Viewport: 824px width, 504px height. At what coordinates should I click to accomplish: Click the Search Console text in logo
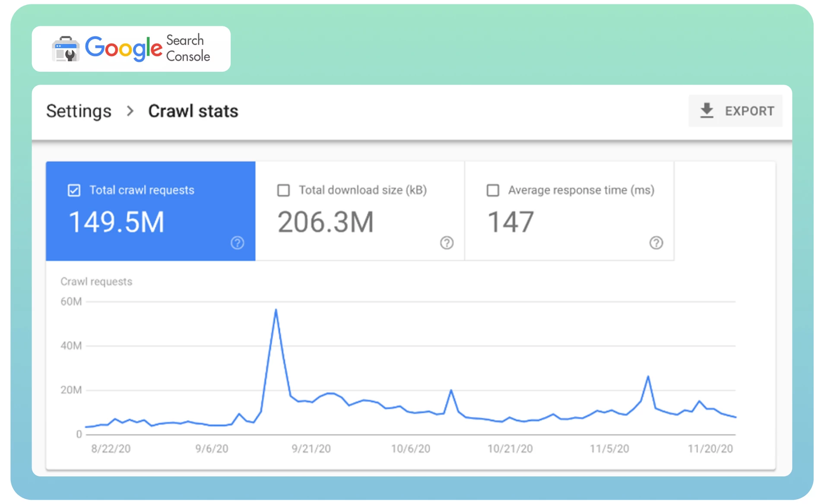point(188,48)
